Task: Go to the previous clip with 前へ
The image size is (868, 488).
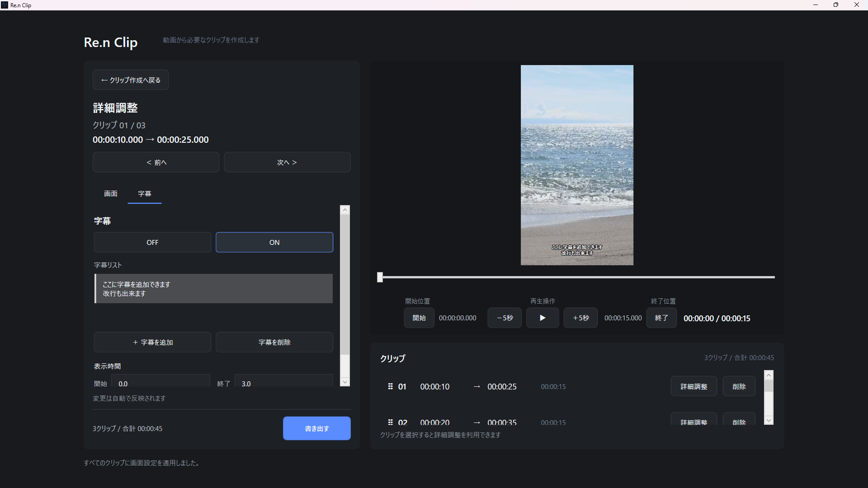Action: pos(156,162)
